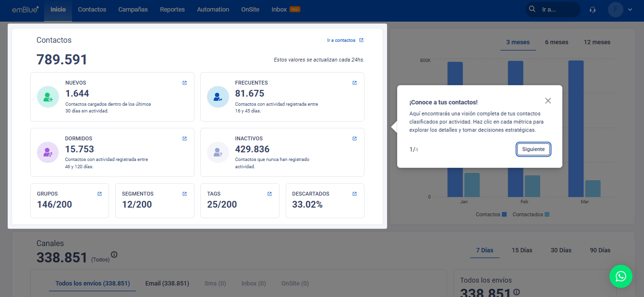Select the 12 meses chart tab

[x=597, y=42]
